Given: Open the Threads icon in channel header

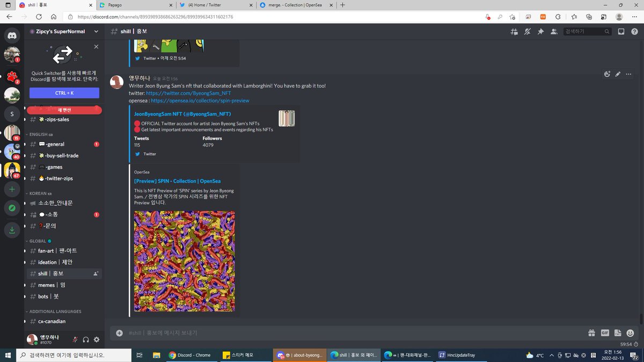Looking at the screenshot, I should (x=514, y=32).
